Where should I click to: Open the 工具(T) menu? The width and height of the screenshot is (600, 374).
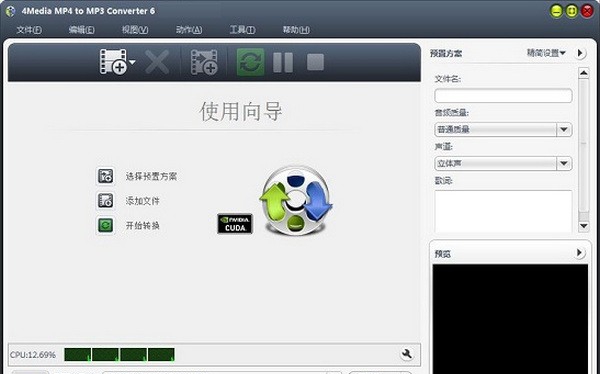[x=242, y=30]
